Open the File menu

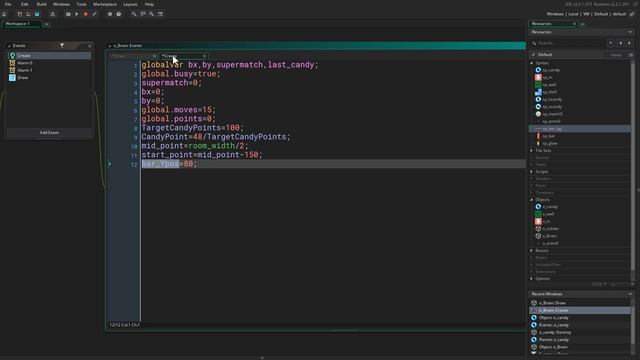click(x=8, y=4)
